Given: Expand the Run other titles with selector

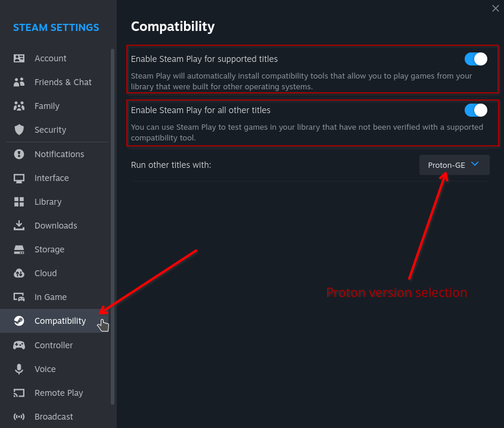Looking at the screenshot, I should (454, 165).
